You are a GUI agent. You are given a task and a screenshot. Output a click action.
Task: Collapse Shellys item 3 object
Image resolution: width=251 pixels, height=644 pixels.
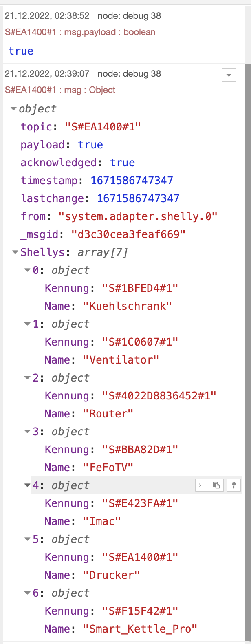pyautogui.click(x=27, y=432)
